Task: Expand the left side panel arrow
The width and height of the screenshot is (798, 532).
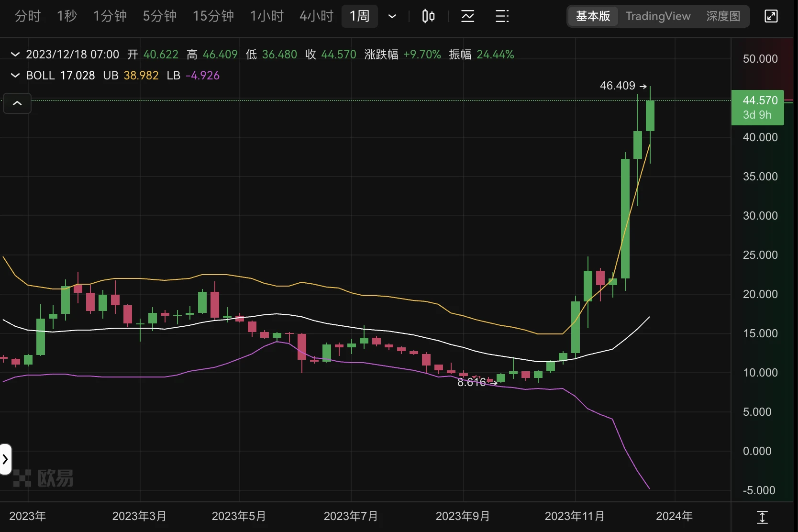Action: (x=5, y=460)
